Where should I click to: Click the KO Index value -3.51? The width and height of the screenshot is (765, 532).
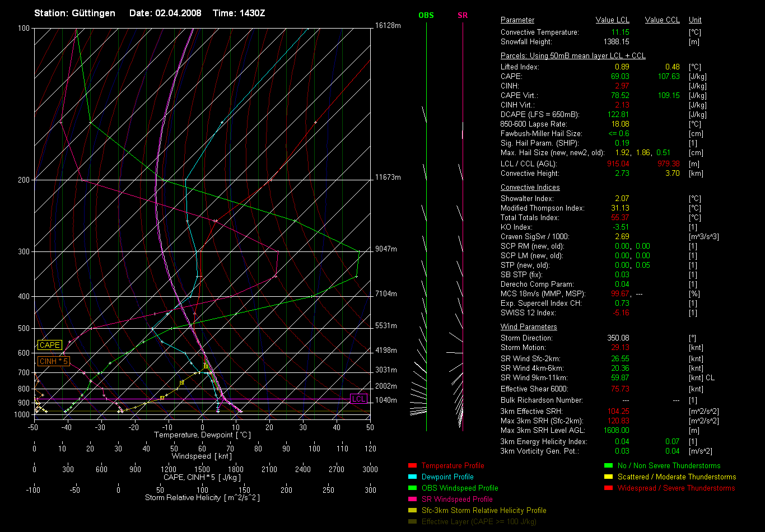click(621, 227)
